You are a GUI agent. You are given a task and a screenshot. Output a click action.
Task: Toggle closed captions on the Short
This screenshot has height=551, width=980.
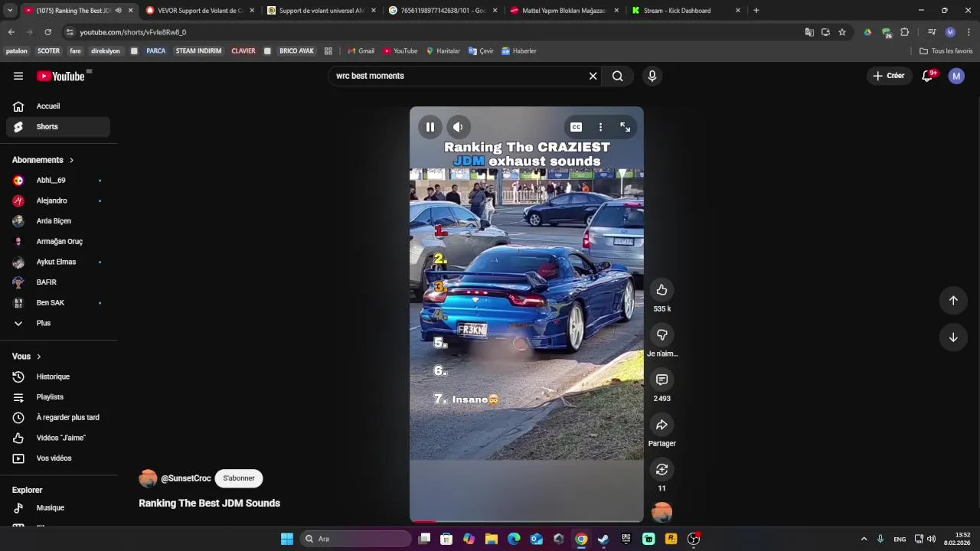coord(576,127)
